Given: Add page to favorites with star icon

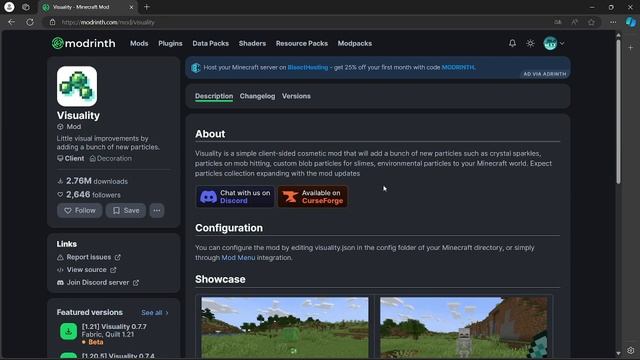Looking at the screenshot, I should (x=591, y=22).
